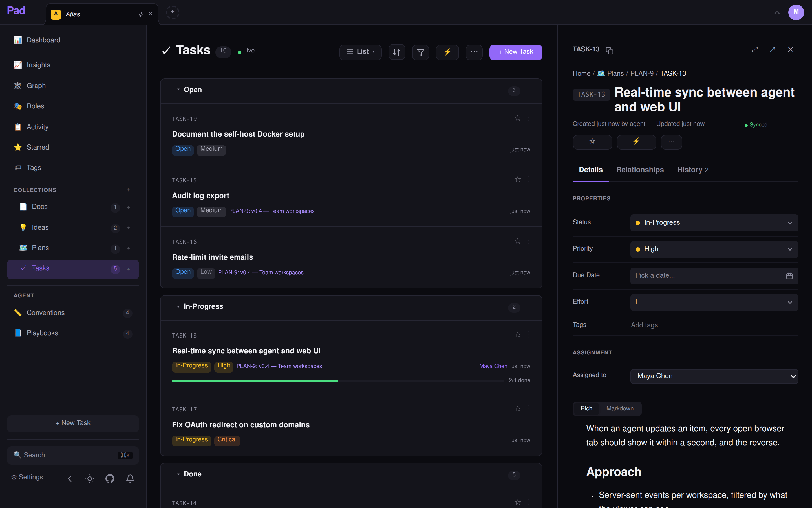Collapse the sidebar with the left chevron
Viewport: 812px width, 508px height.
[70, 478]
